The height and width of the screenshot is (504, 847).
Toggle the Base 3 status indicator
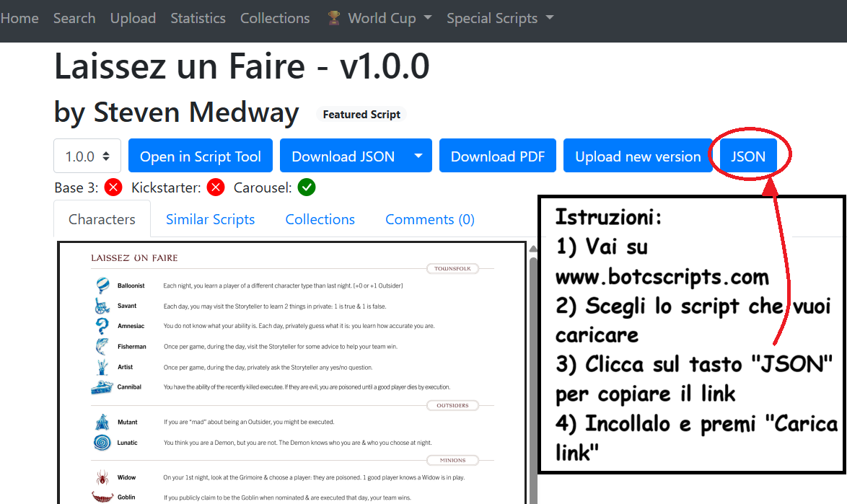[x=113, y=187]
